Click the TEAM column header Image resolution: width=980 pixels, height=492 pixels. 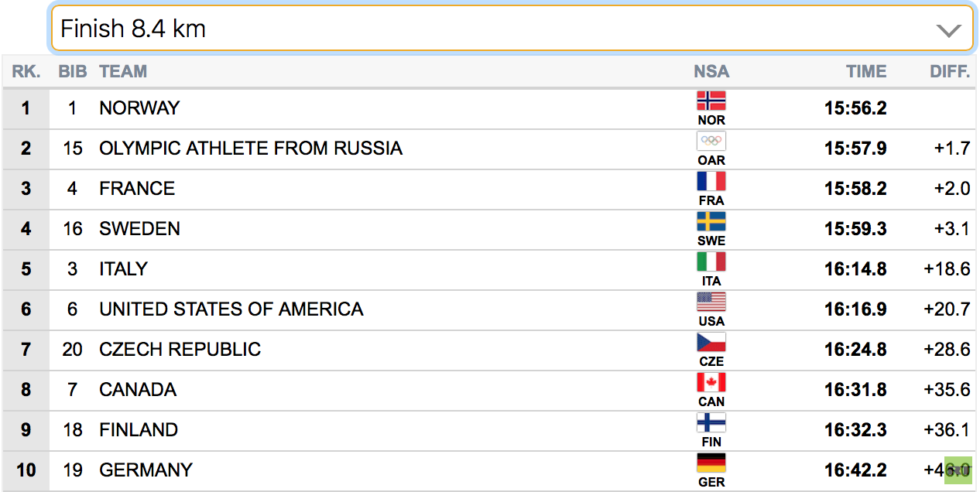point(123,71)
